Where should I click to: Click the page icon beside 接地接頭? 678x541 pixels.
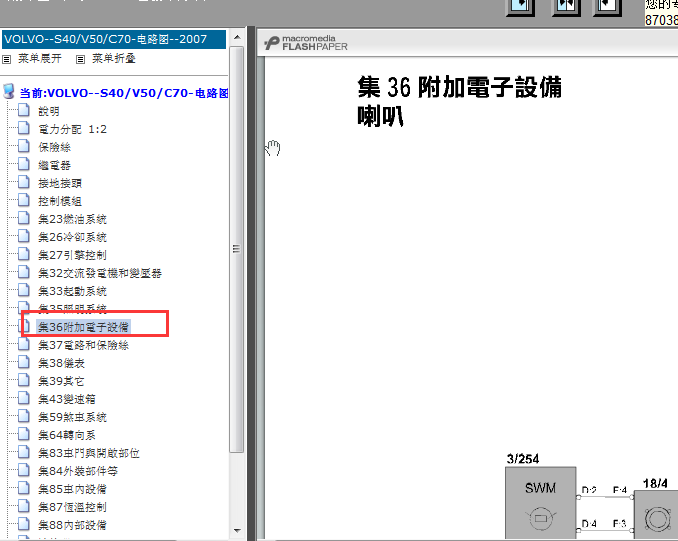[x=24, y=182]
